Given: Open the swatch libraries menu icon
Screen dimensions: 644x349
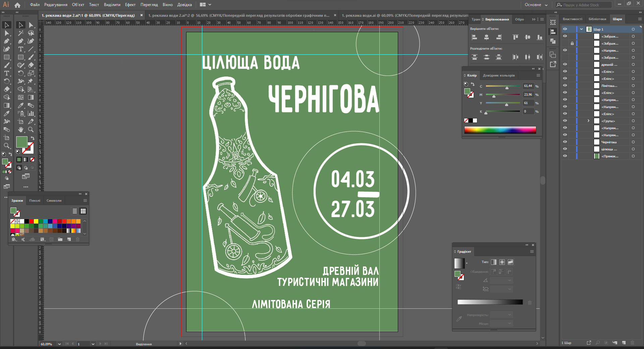Looking at the screenshot, I should [14, 239].
